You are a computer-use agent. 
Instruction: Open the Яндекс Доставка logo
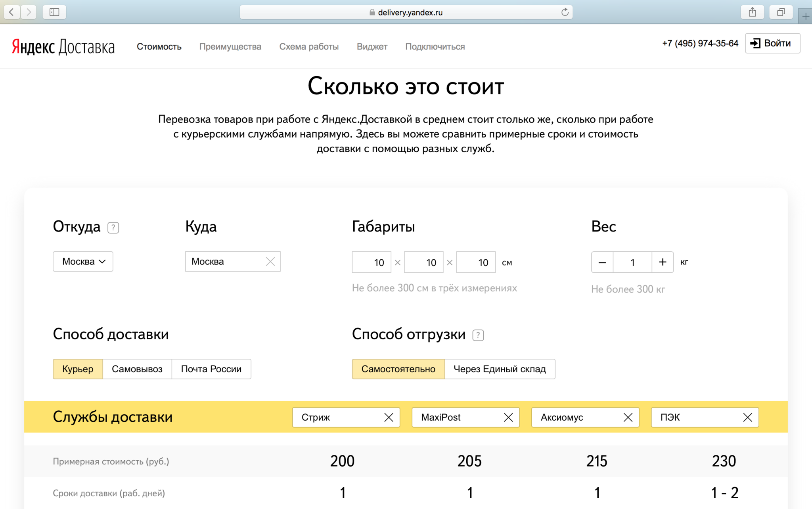[x=63, y=47]
